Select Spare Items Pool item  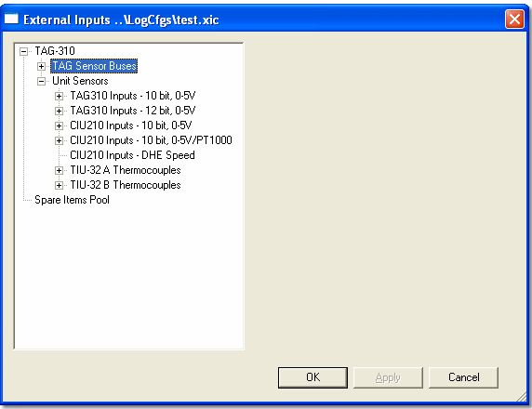(x=72, y=200)
